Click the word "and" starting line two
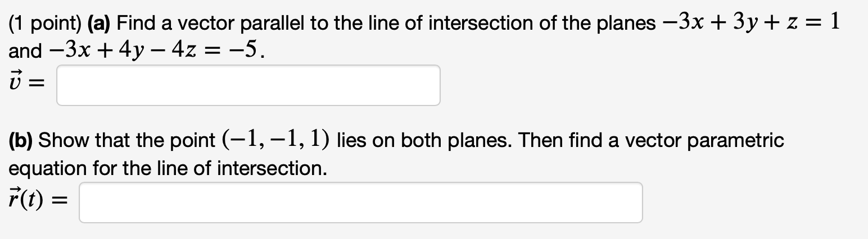This screenshot has width=868, height=239. tap(25, 52)
